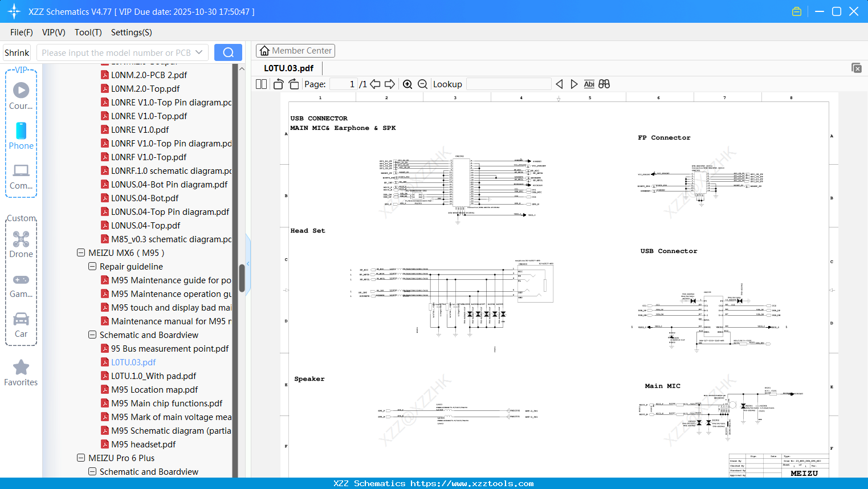Click the home icon in Member Center
The image size is (868, 489).
(264, 51)
